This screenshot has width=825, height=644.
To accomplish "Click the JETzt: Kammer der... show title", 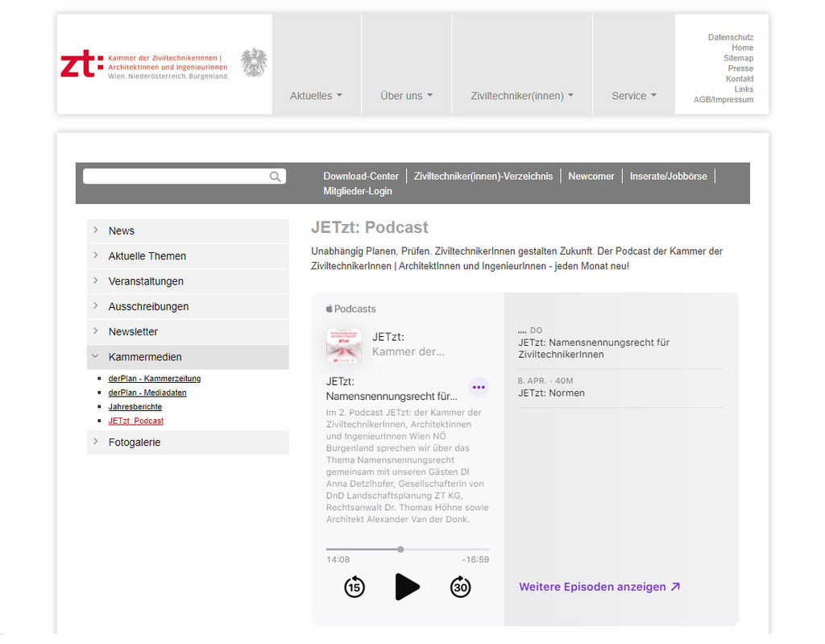I will 408,344.
